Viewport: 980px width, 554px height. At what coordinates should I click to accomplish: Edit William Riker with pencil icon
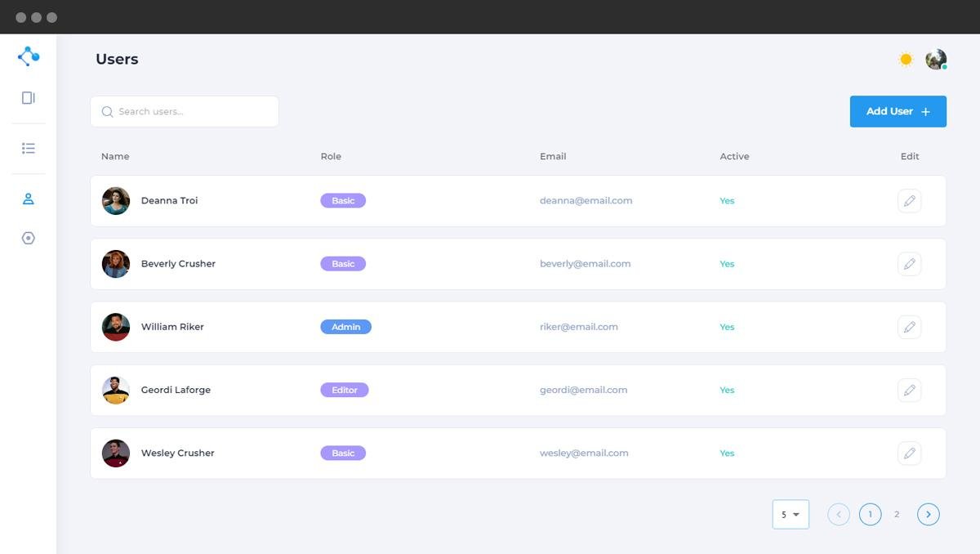click(x=909, y=327)
